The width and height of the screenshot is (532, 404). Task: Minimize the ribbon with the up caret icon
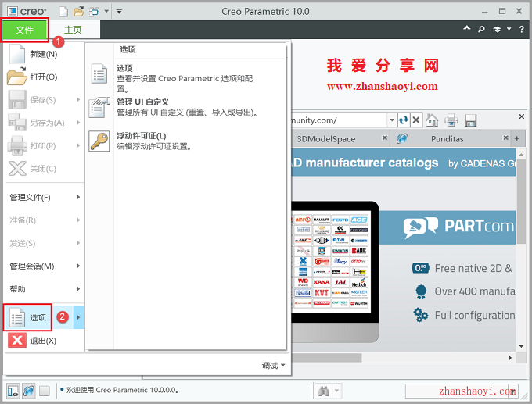(467, 29)
